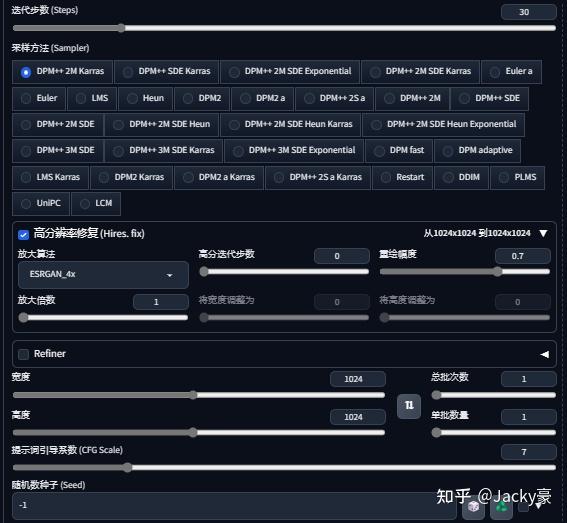Choose the DPM2 sampler
Viewport: 567px width, 523px height.
tap(202, 98)
